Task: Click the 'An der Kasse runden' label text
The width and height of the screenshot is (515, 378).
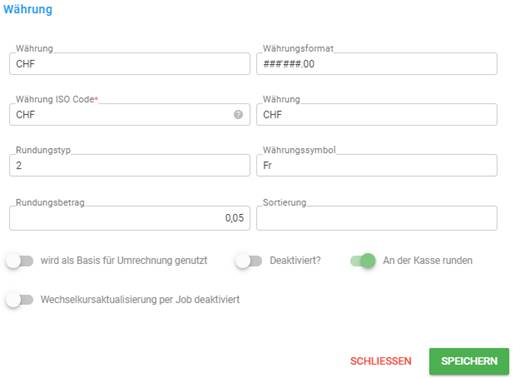Action: click(428, 260)
